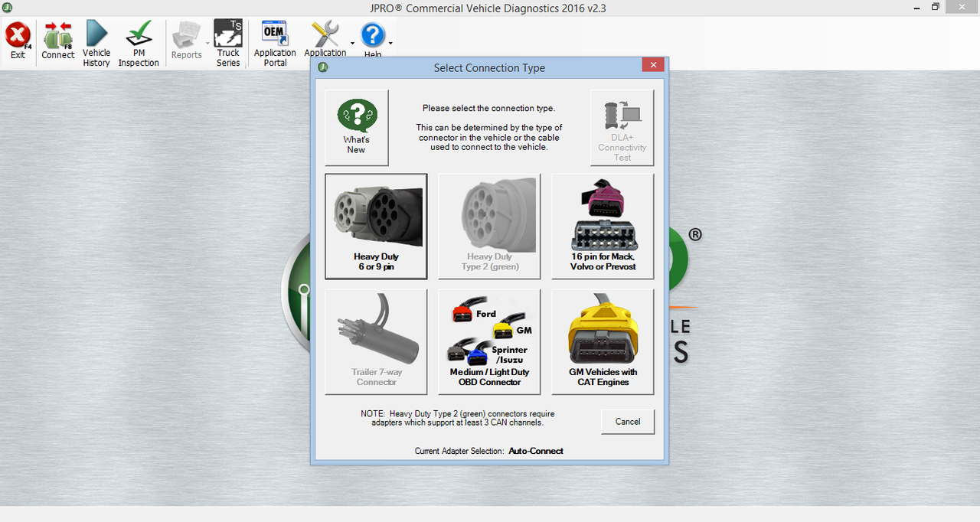Click the dialog's title bar icon
This screenshot has width=980, height=522.
pyautogui.click(x=322, y=67)
